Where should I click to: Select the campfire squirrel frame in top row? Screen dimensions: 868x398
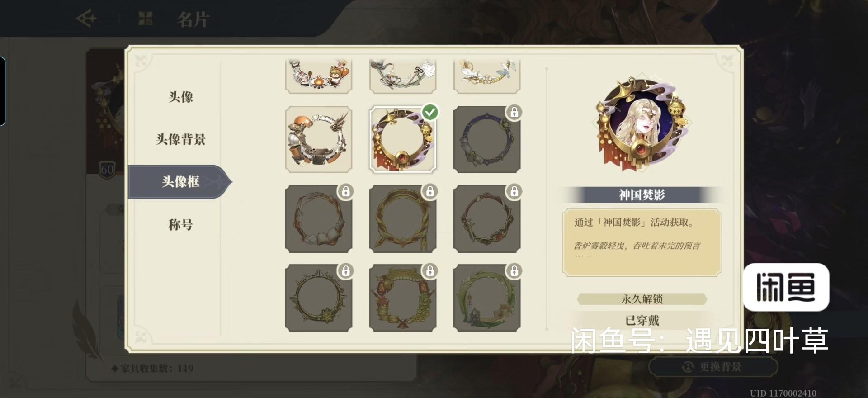coord(319,76)
